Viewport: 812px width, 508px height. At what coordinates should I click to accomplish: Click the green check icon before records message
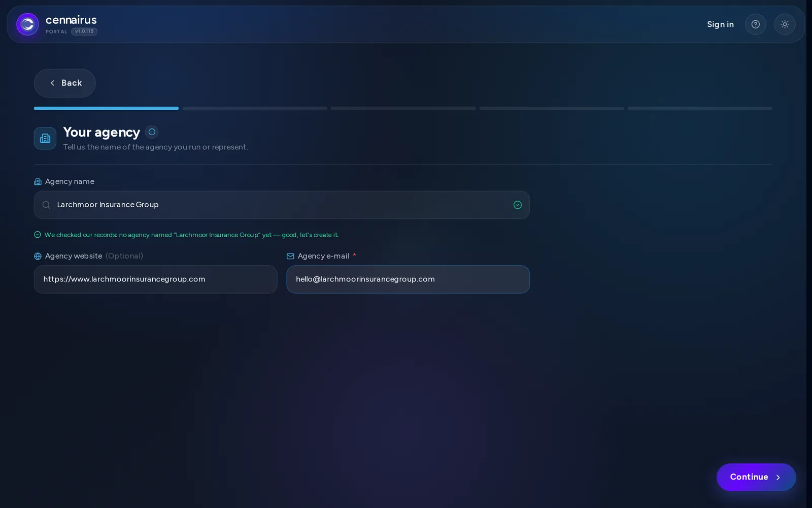(38, 235)
